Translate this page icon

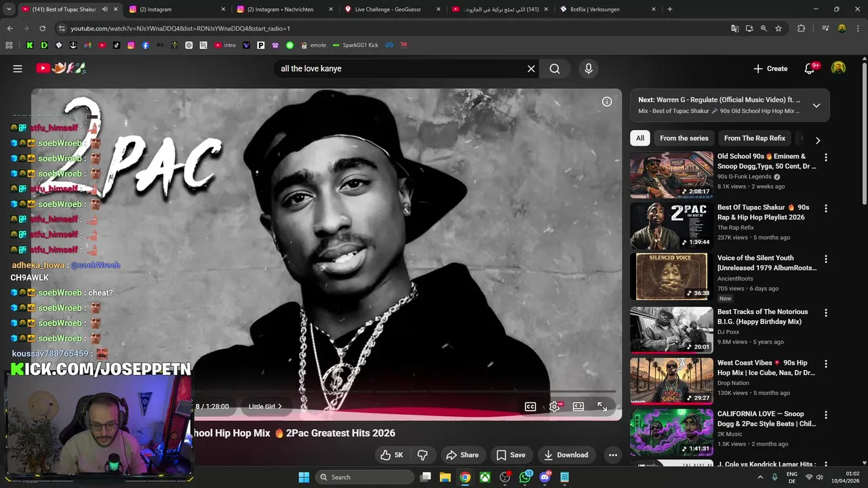pyautogui.click(x=735, y=28)
